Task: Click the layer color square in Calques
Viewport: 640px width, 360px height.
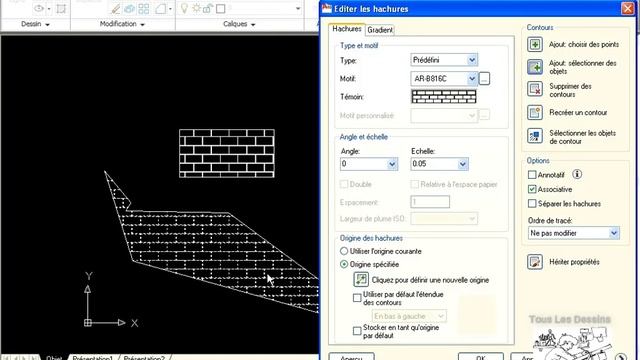Action: (220, 9)
